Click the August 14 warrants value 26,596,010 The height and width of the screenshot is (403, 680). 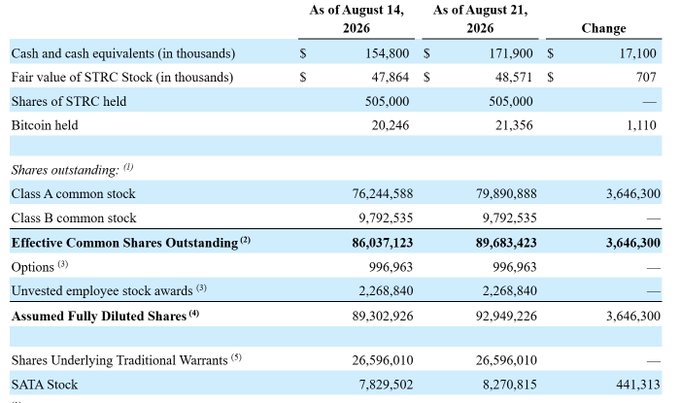point(382,360)
